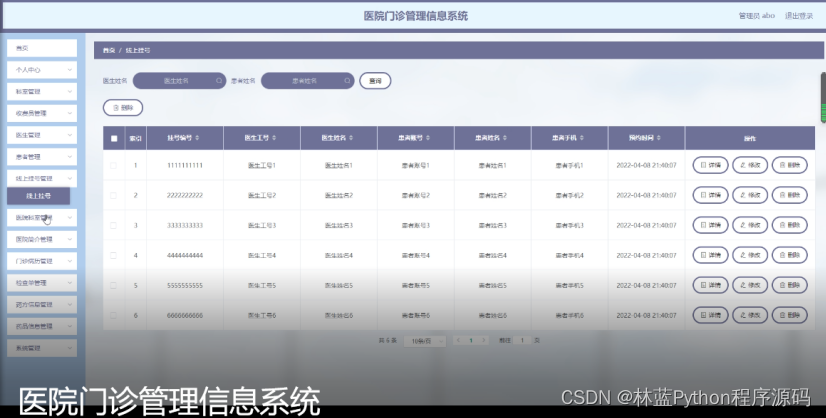Click the 前往 page number input
Screen dimensions: 826x418
click(522, 341)
